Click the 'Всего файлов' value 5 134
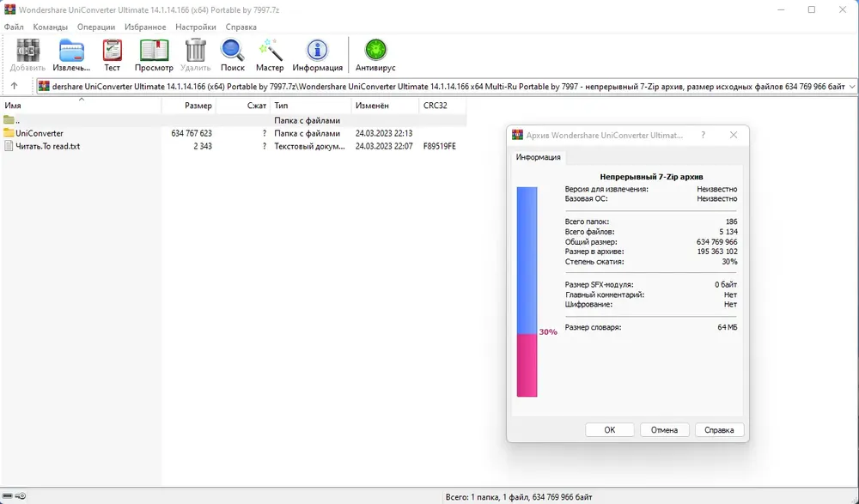The width and height of the screenshot is (859, 504). [x=728, y=232]
